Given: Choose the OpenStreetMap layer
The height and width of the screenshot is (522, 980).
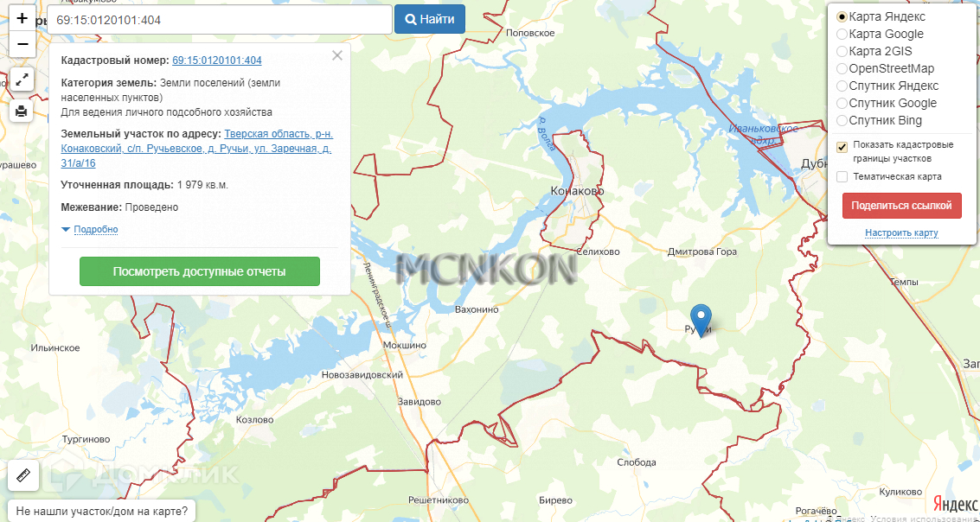Looking at the screenshot, I should click(x=842, y=68).
